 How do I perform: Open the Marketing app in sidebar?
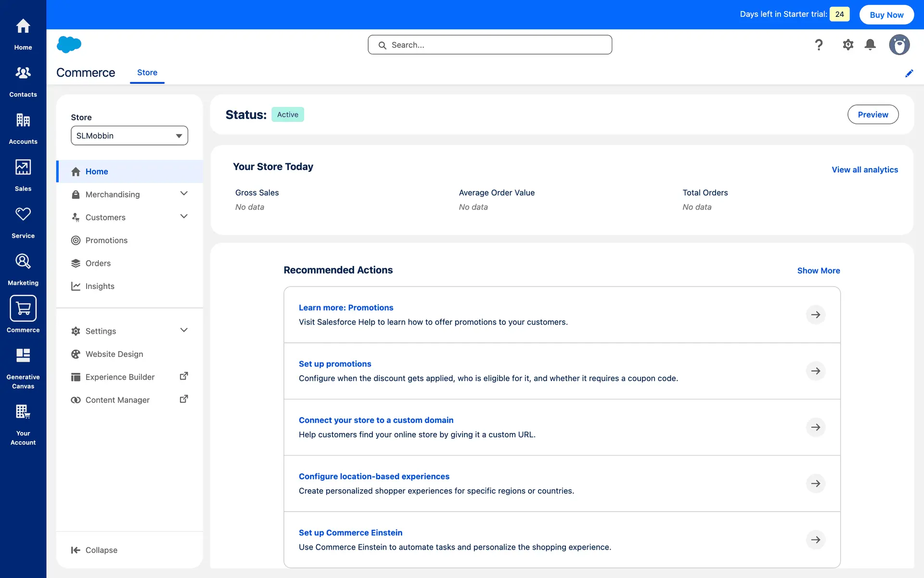pyautogui.click(x=23, y=269)
